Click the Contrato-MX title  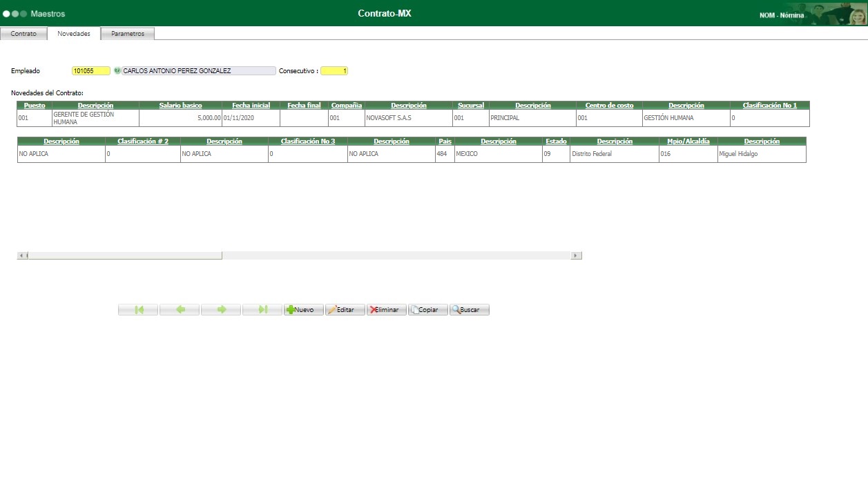click(x=385, y=13)
